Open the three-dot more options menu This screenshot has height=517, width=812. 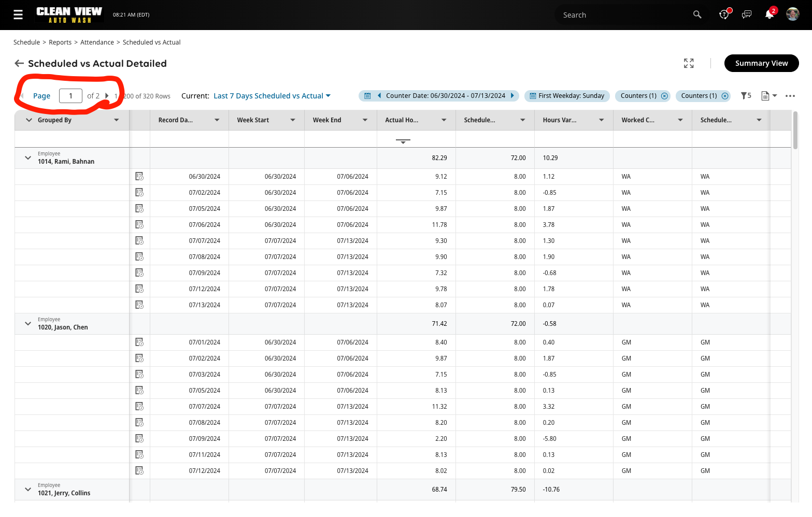click(x=790, y=96)
